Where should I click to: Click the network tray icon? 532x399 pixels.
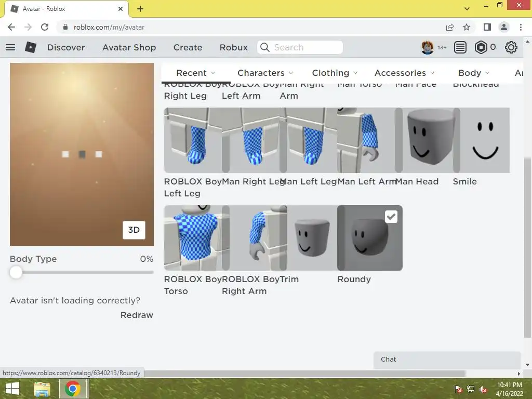[471, 389]
